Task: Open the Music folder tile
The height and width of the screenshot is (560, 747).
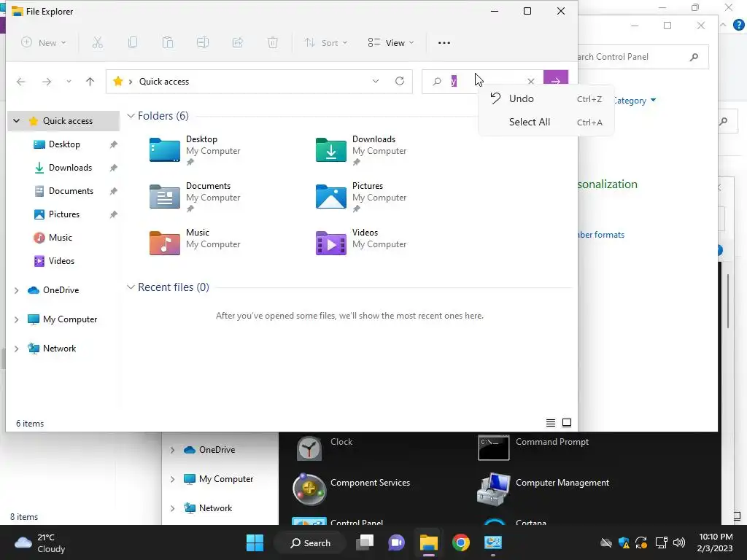Action: pyautogui.click(x=196, y=243)
